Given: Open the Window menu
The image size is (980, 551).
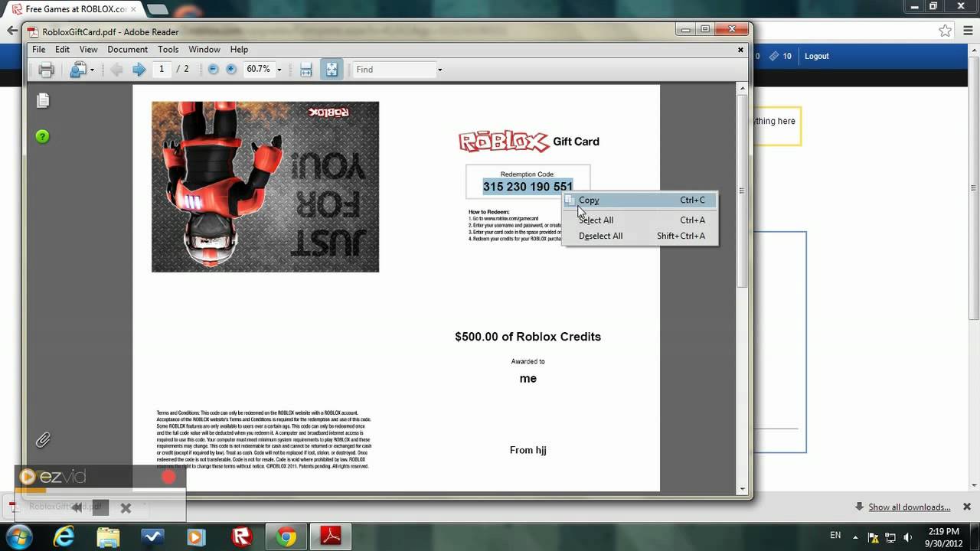Looking at the screenshot, I should (204, 49).
